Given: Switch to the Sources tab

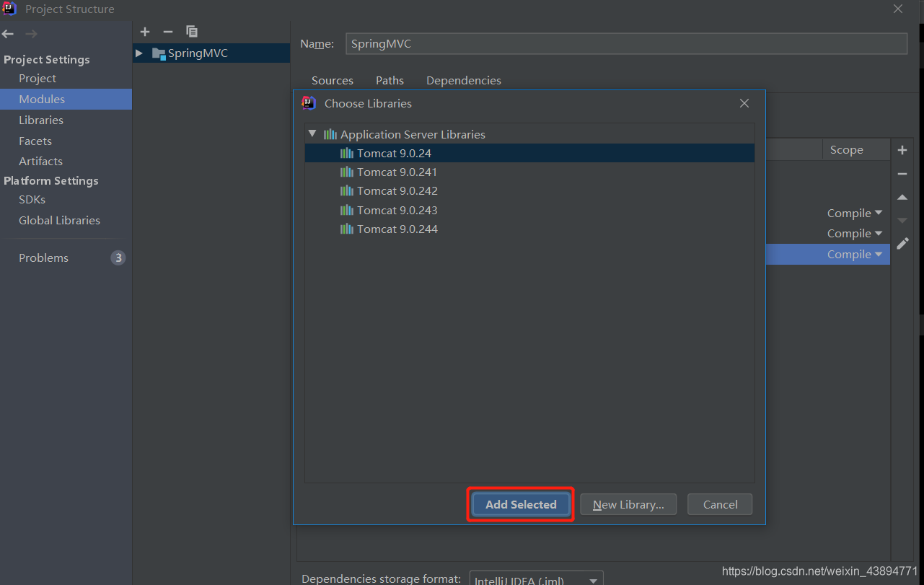Looking at the screenshot, I should (x=333, y=81).
